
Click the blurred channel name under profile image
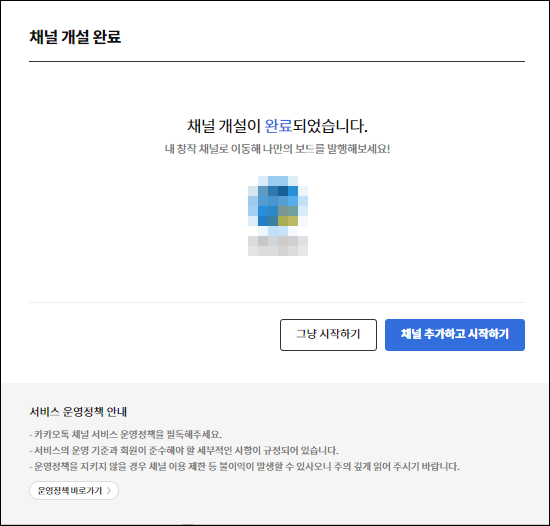pos(278,246)
